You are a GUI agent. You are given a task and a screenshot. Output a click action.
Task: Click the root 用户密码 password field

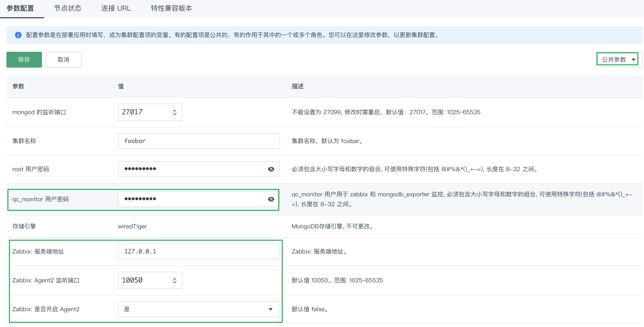point(199,169)
